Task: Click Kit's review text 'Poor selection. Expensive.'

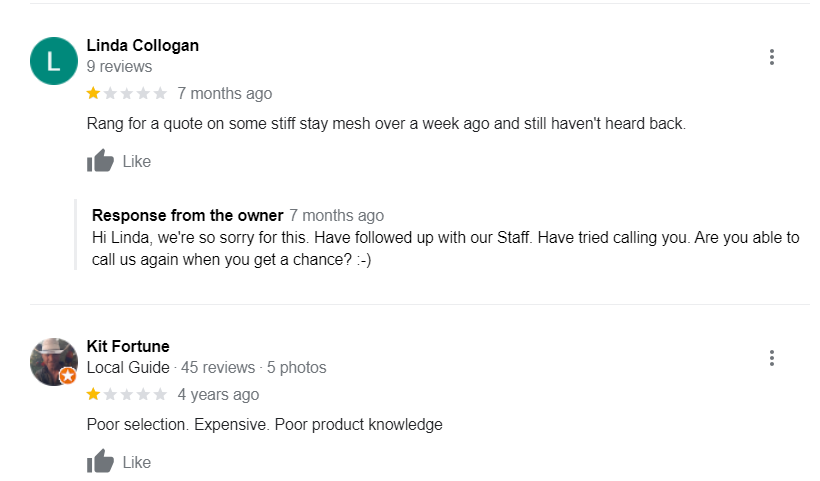Action: 264,425
